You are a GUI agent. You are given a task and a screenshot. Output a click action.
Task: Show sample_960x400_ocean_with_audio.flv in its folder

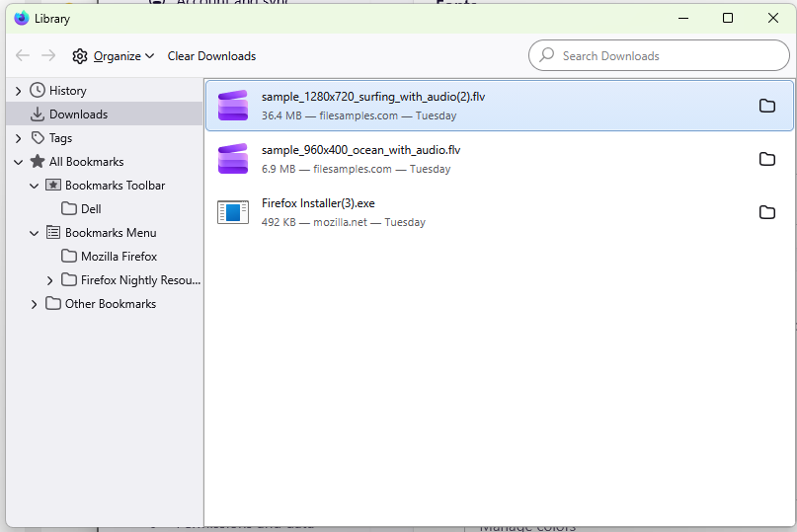pos(767,159)
